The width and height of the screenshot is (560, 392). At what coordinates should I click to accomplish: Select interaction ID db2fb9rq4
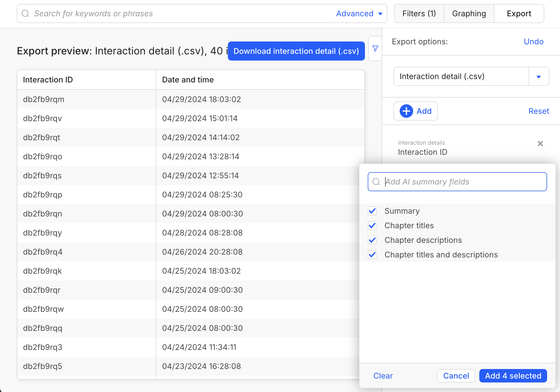(x=43, y=252)
